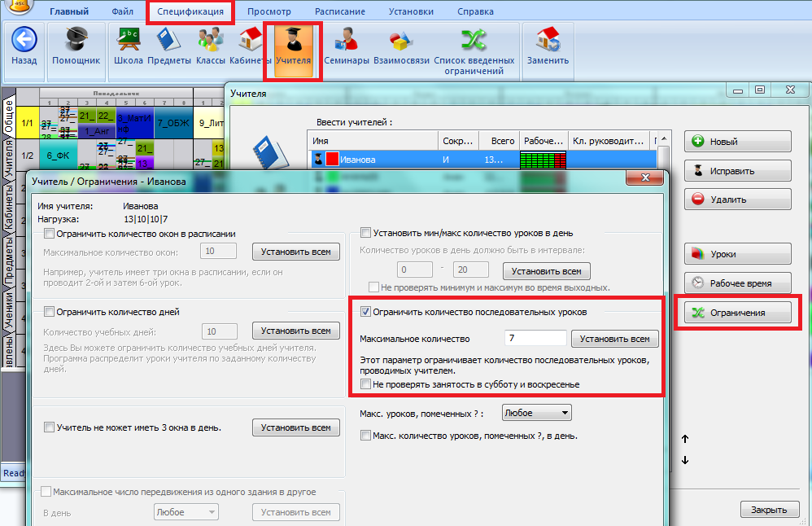Uncheck Ограничить количество последовательных уроков
Image resolution: width=812 pixels, height=526 pixels.
point(366,311)
